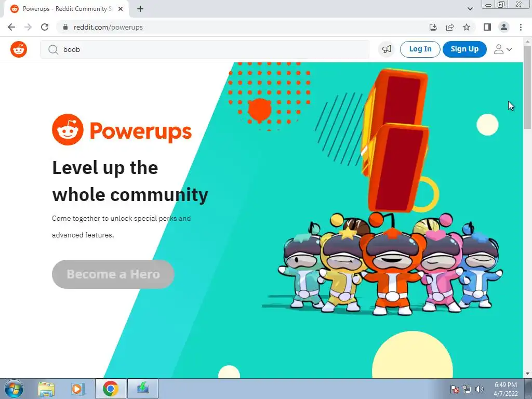Toggle the browser side panel icon
The height and width of the screenshot is (399, 532).
click(x=487, y=27)
